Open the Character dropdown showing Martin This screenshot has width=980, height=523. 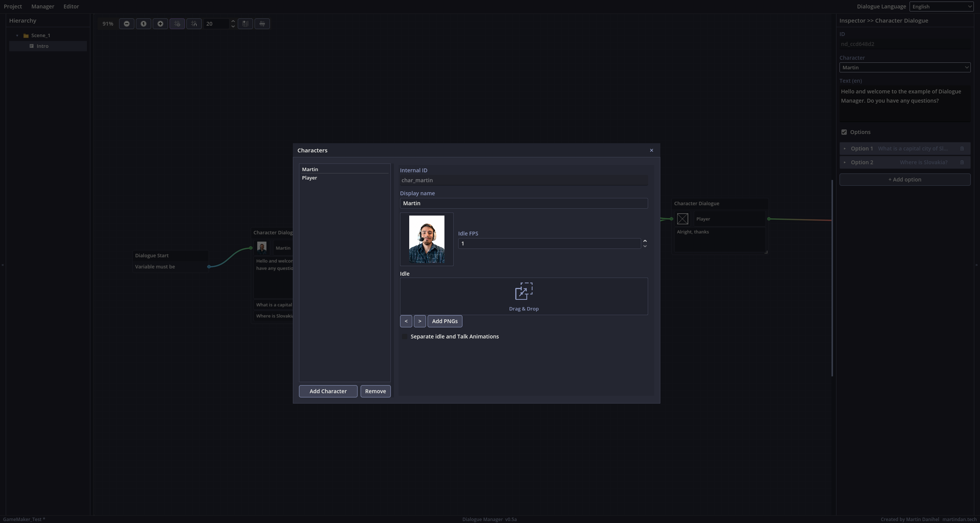coord(905,67)
